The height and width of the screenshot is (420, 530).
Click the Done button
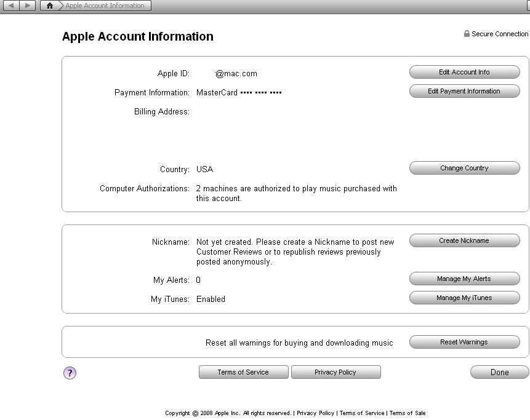[x=500, y=372]
